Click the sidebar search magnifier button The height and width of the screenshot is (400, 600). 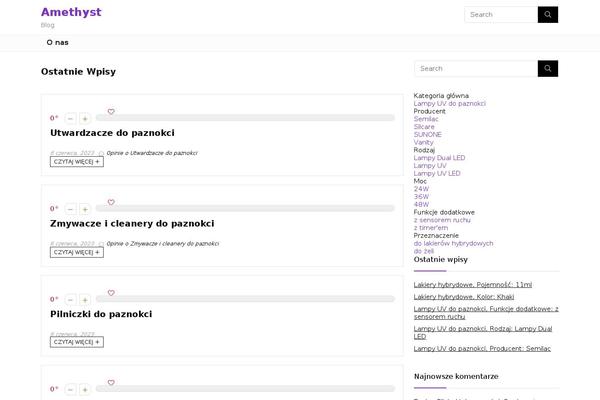(548, 69)
